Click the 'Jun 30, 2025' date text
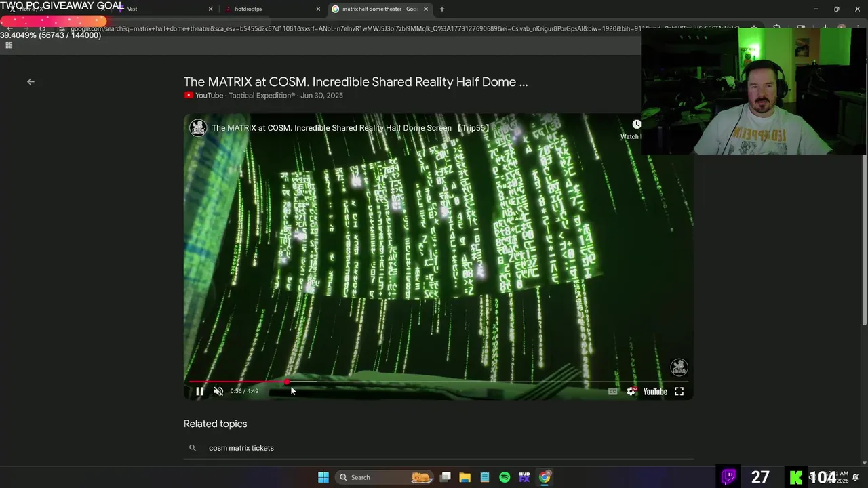The height and width of the screenshot is (488, 868). coord(321,96)
